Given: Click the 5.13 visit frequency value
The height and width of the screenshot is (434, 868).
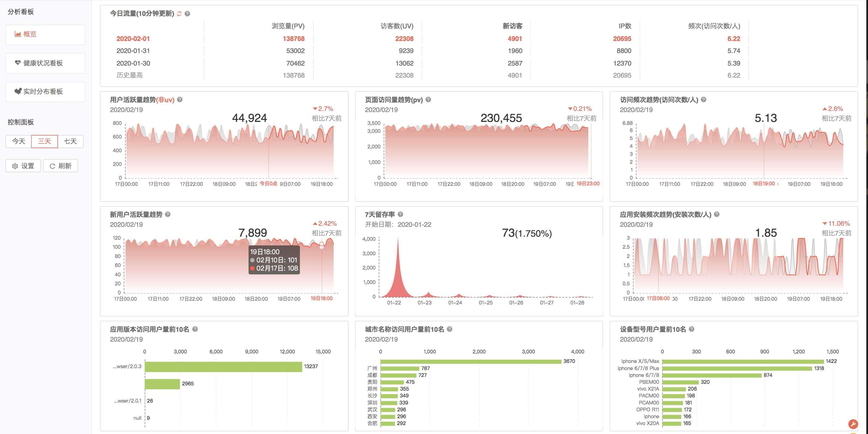Looking at the screenshot, I should tap(766, 118).
